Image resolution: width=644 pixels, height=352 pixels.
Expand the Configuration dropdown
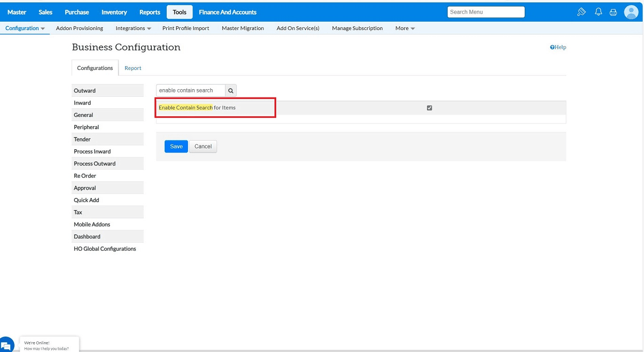click(25, 28)
